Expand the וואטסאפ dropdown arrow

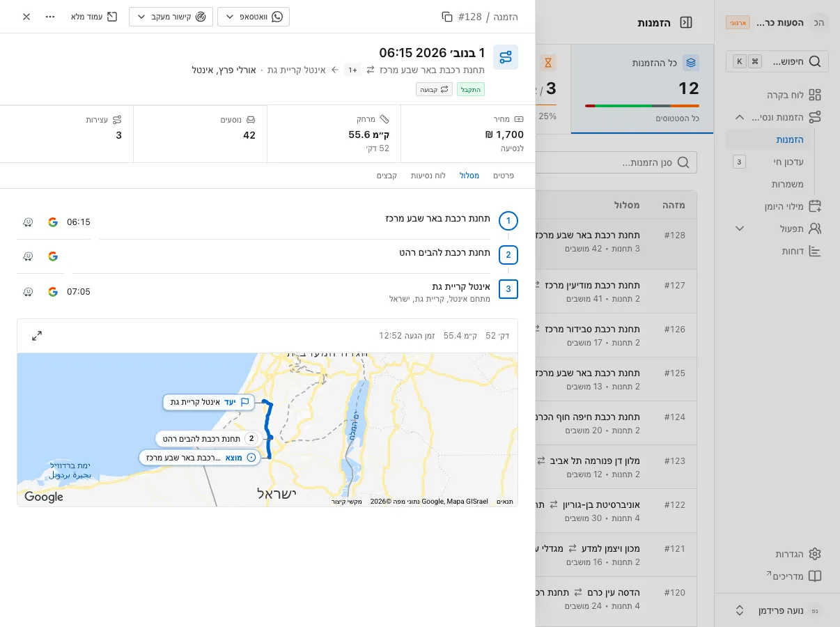point(229,17)
